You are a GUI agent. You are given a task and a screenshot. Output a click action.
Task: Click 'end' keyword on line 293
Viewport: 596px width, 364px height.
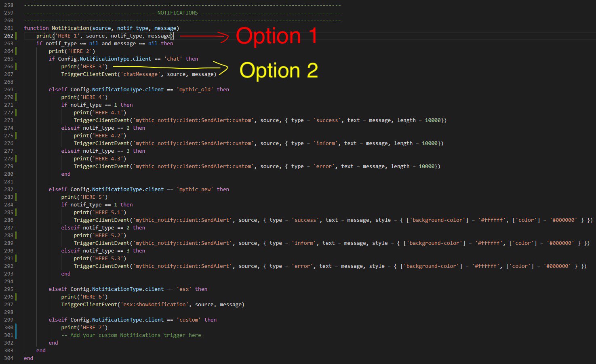coord(66,274)
